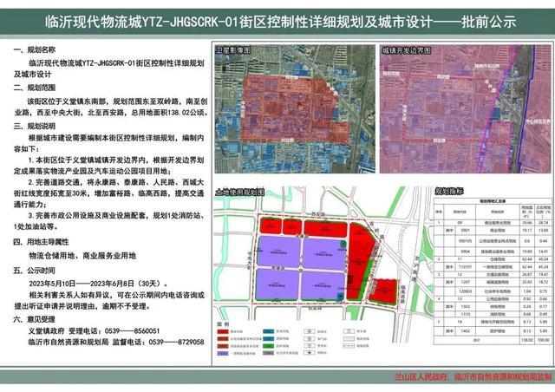Screen dimensions: 555x392
Task: Click the paragraph line starting "1.本街区位于义堂镇"
Action: coord(116,160)
